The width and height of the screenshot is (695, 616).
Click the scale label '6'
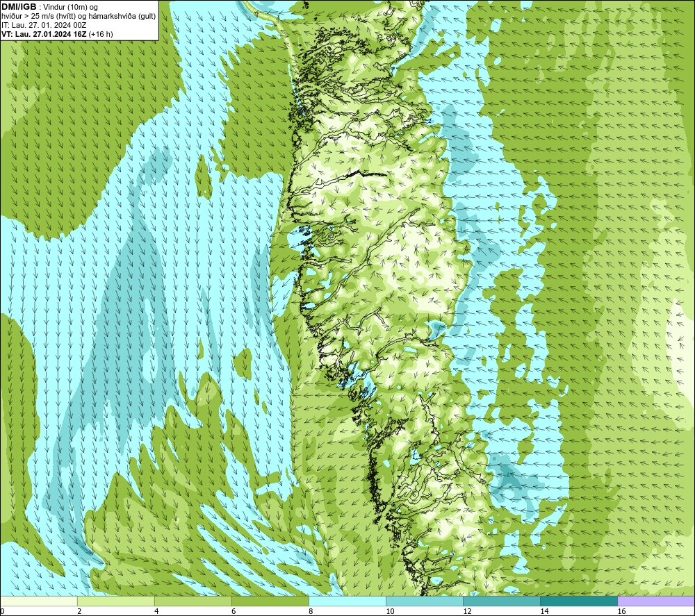pyautogui.click(x=234, y=611)
